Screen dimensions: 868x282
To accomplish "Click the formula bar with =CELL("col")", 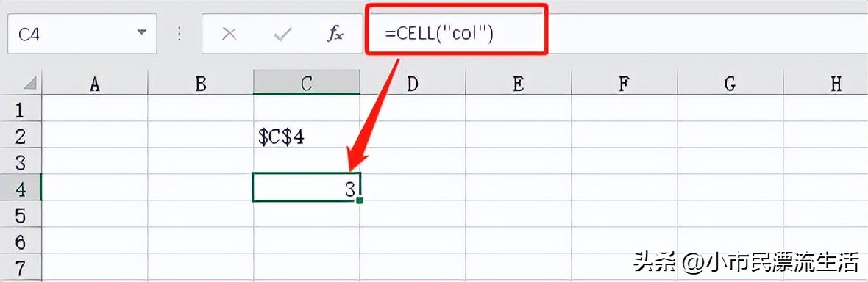I will click(617, 34).
